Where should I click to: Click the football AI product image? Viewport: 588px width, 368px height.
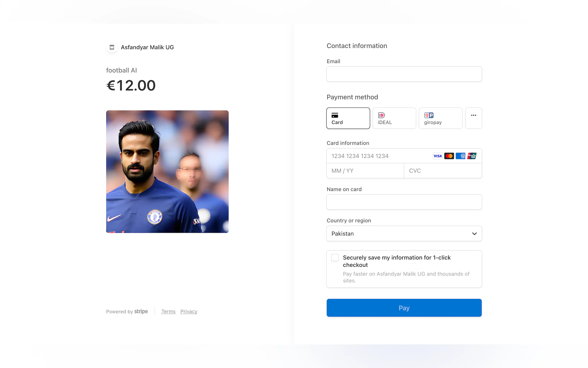[167, 171]
